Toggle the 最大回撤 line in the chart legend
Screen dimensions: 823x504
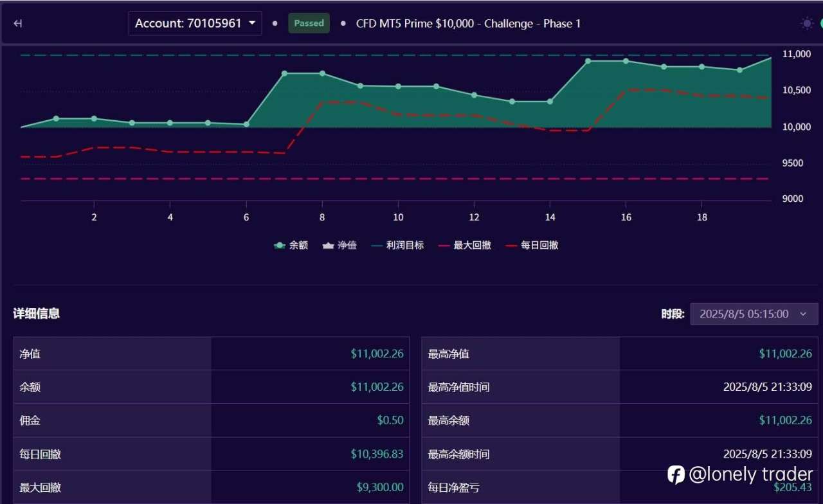pyautogui.click(x=465, y=245)
